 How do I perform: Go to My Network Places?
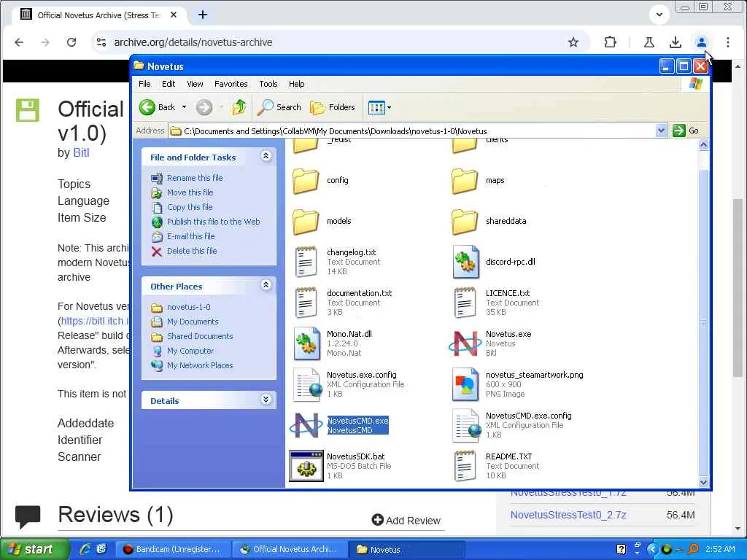[200, 365]
